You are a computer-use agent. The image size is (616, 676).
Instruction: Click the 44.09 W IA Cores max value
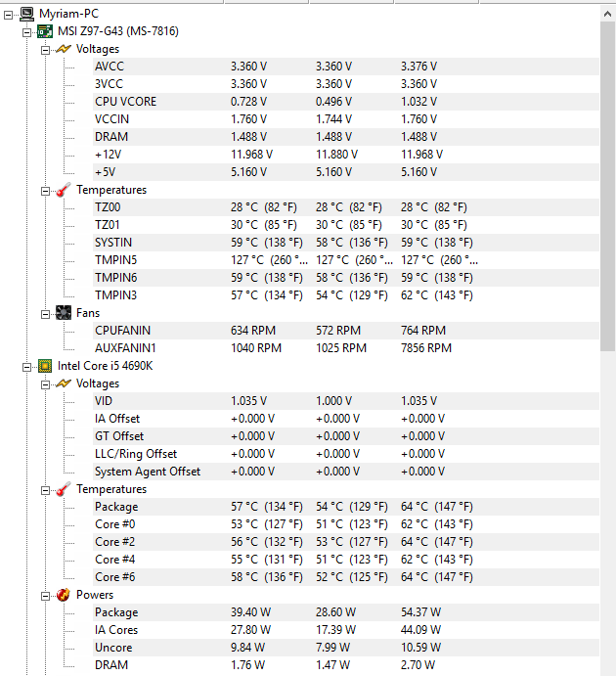point(420,630)
